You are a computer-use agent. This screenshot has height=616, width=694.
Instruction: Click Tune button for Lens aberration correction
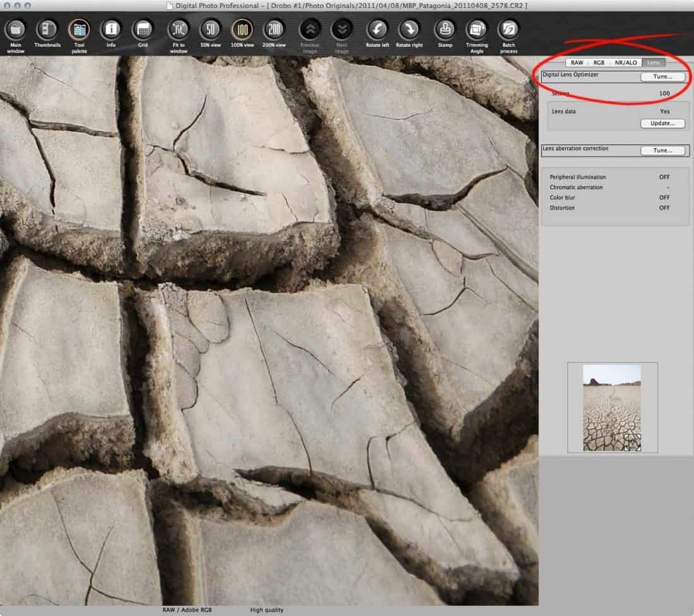click(662, 151)
